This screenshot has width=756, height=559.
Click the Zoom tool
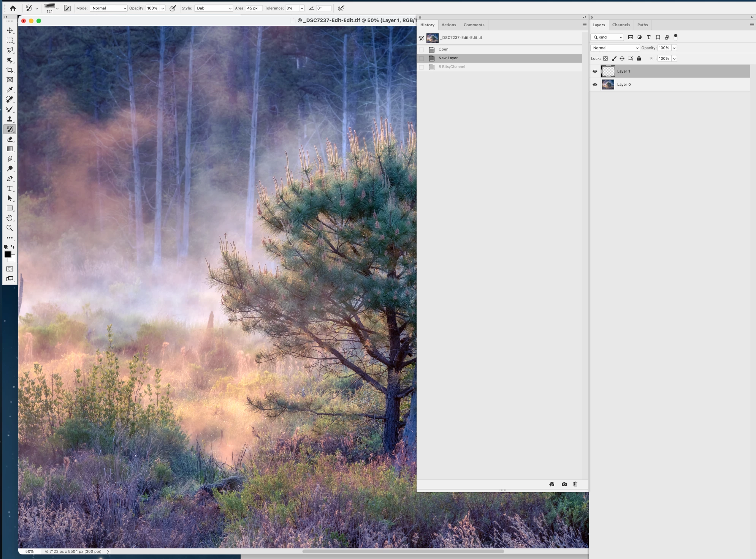(x=10, y=228)
